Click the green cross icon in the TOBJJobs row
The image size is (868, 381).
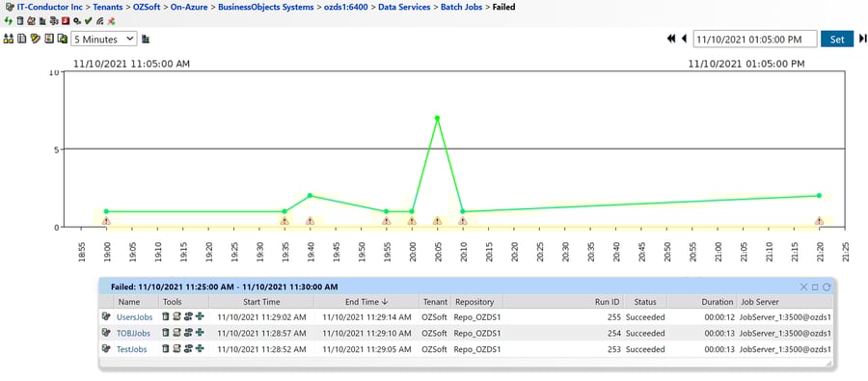[x=200, y=333]
